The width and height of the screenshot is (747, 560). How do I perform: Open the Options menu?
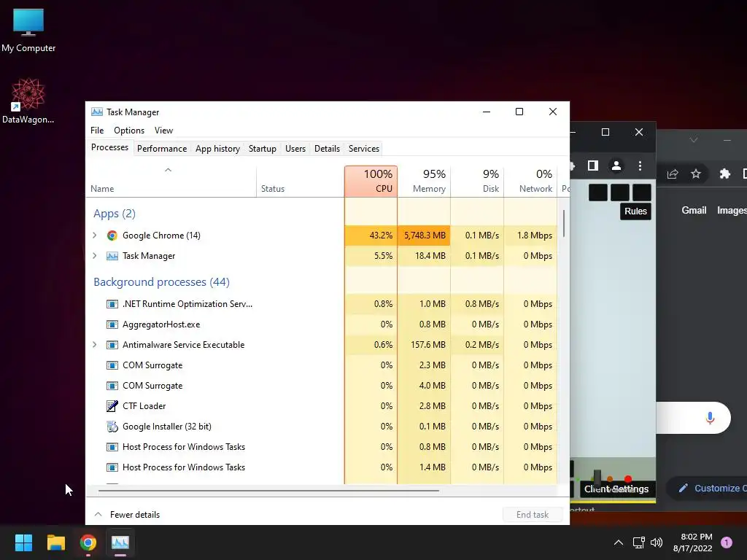[x=129, y=131]
